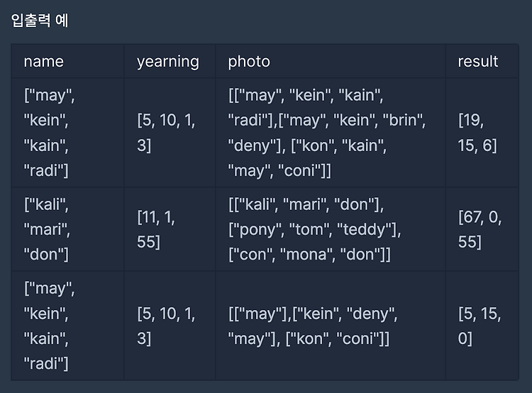
Task: Click the "photo" column header
Action: [x=331, y=62]
